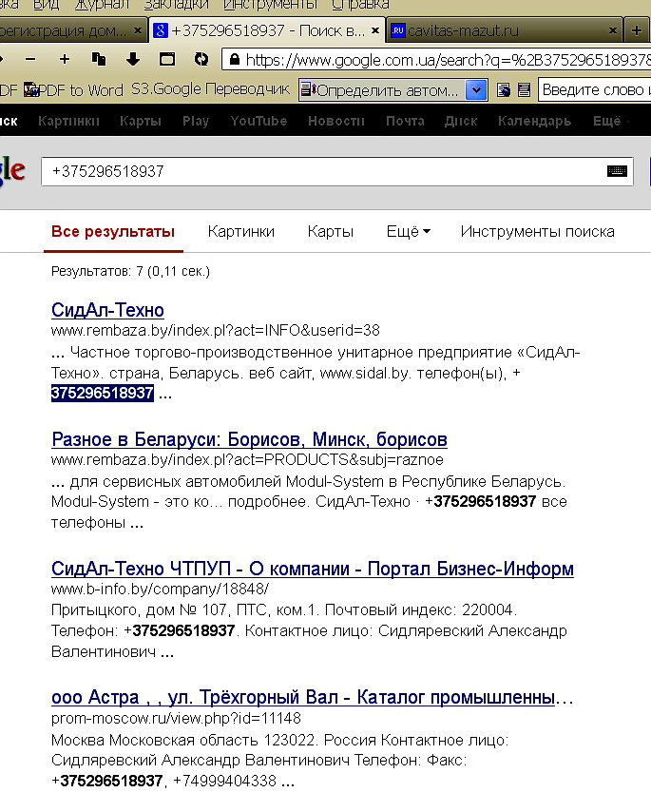Click the highlighted 375296518937 snippet text
Screen dimensions: 651x812
(103, 393)
